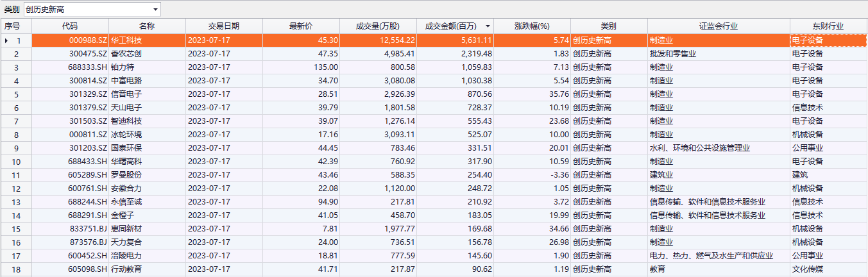The width and height of the screenshot is (868, 277).
Task: Click the 创历史新高 text in category combo box
Action: pos(45,10)
